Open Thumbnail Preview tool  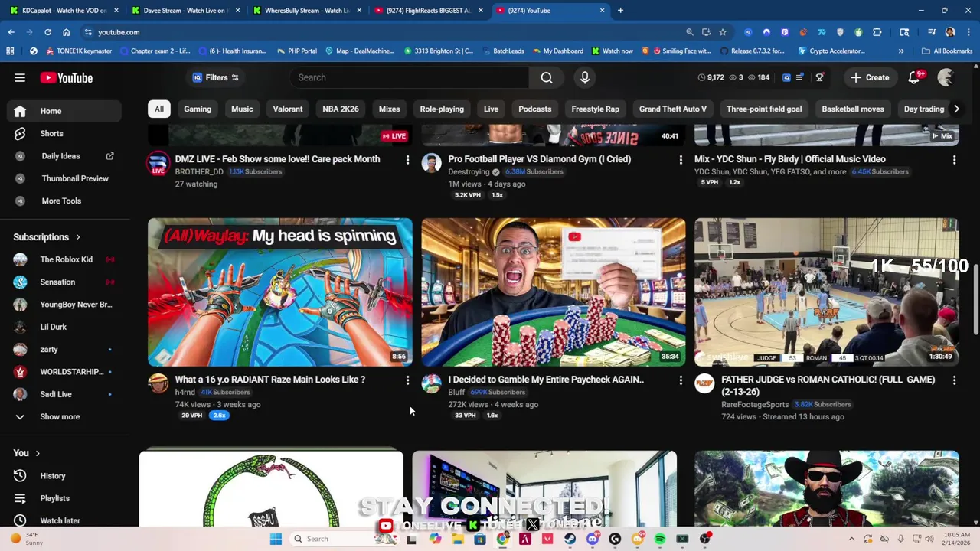(x=64, y=178)
